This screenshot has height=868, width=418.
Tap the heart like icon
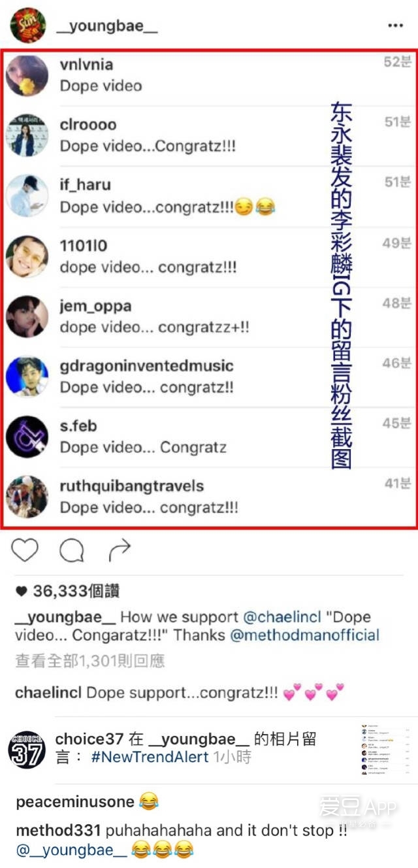25,550
